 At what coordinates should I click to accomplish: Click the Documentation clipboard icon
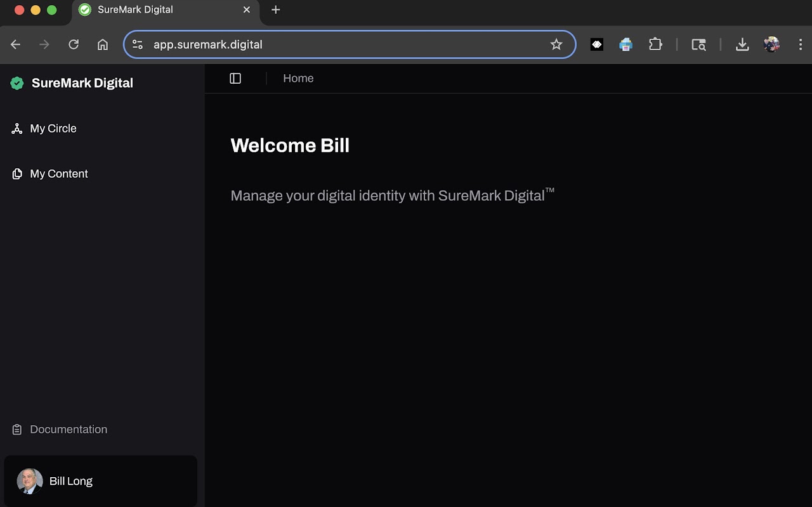click(17, 430)
